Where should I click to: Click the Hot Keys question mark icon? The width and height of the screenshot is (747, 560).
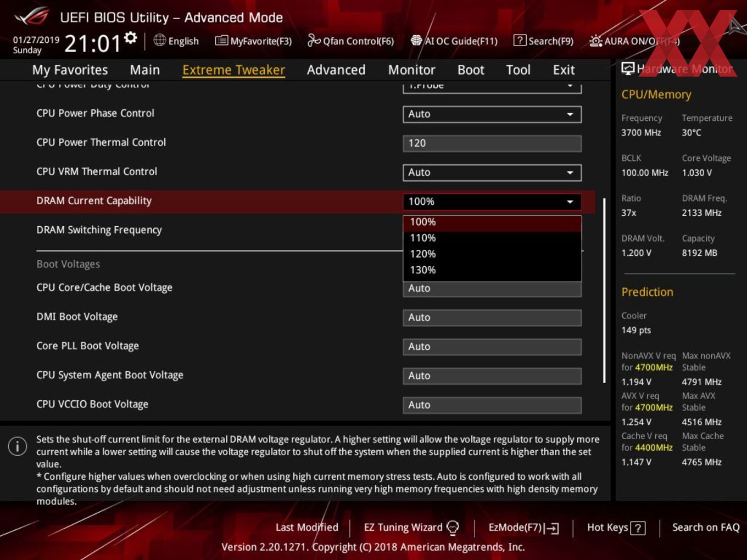click(638, 528)
